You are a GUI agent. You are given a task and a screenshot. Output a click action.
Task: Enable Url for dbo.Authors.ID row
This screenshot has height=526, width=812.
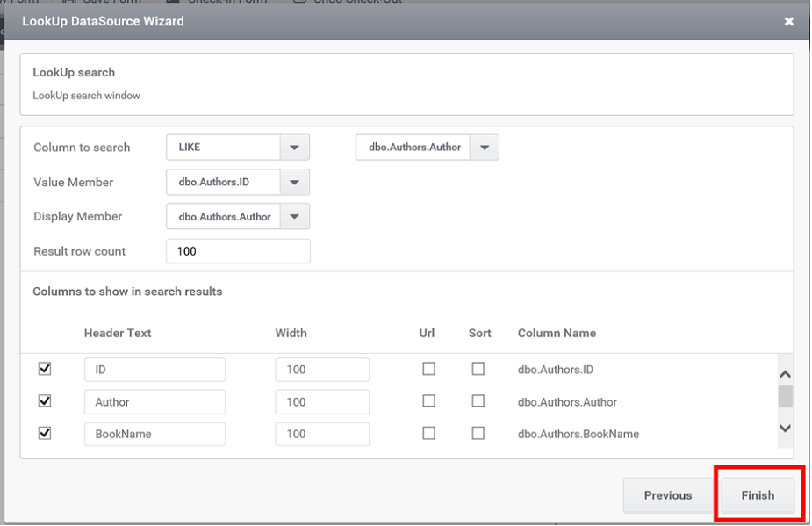(x=428, y=369)
